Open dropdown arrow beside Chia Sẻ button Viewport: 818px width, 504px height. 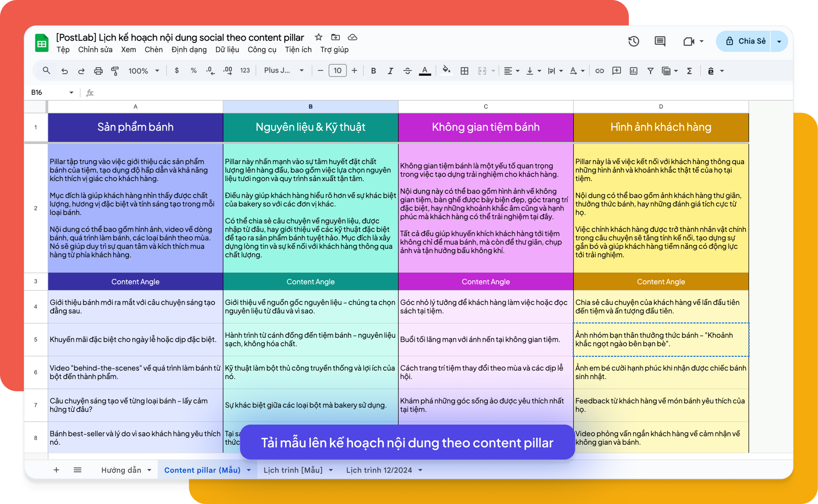click(x=779, y=41)
